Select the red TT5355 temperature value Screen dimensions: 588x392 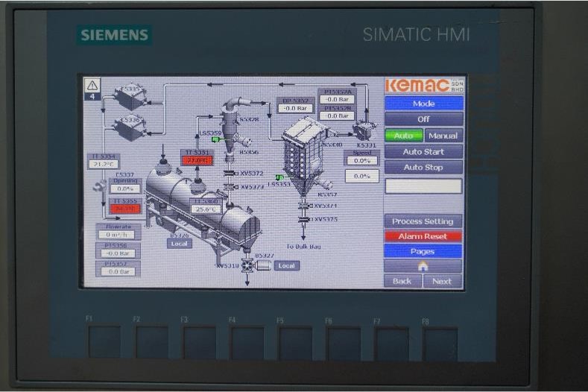pos(125,209)
